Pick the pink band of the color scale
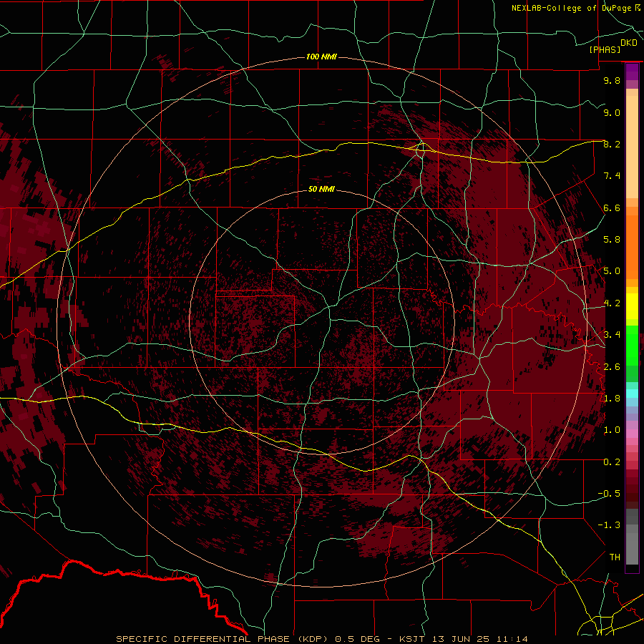644x644 pixels. [x=632, y=434]
